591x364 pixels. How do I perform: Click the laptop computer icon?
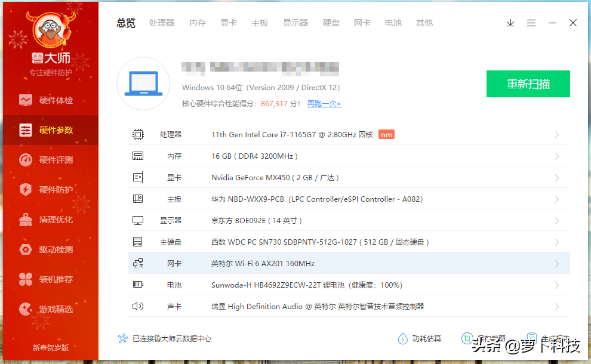(x=143, y=84)
